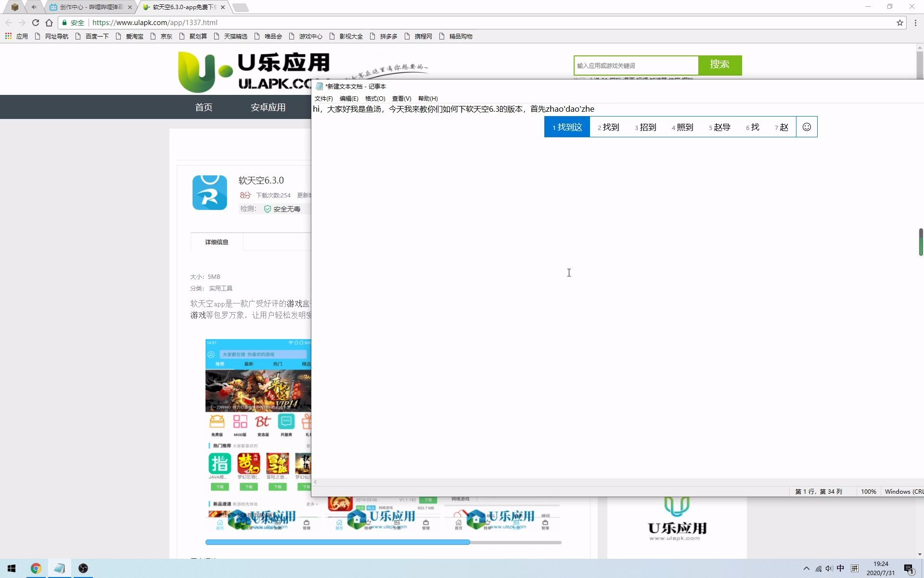
Task: Open the Windows Start menu
Action: point(12,568)
